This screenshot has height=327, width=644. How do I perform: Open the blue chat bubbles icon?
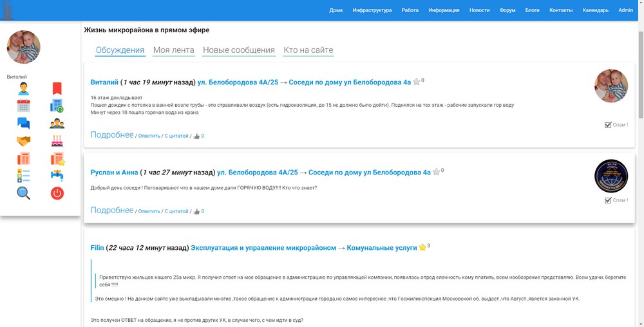(x=23, y=123)
